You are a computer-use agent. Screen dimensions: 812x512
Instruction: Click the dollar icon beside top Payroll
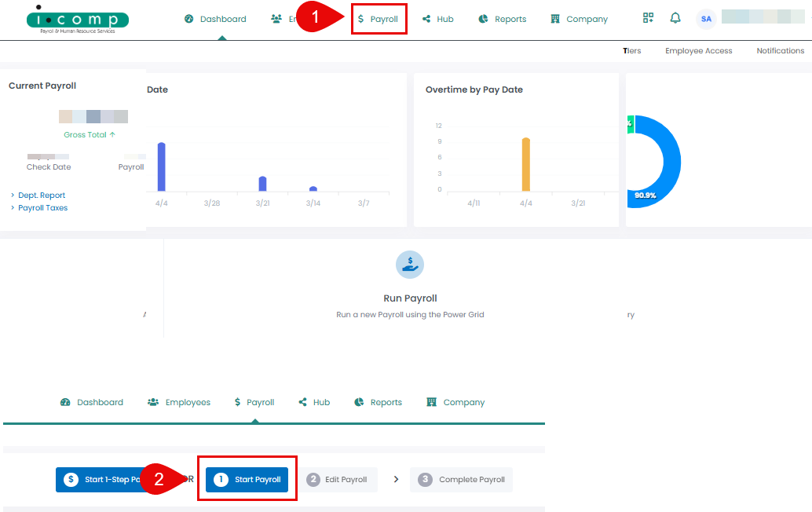(x=361, y=19)
